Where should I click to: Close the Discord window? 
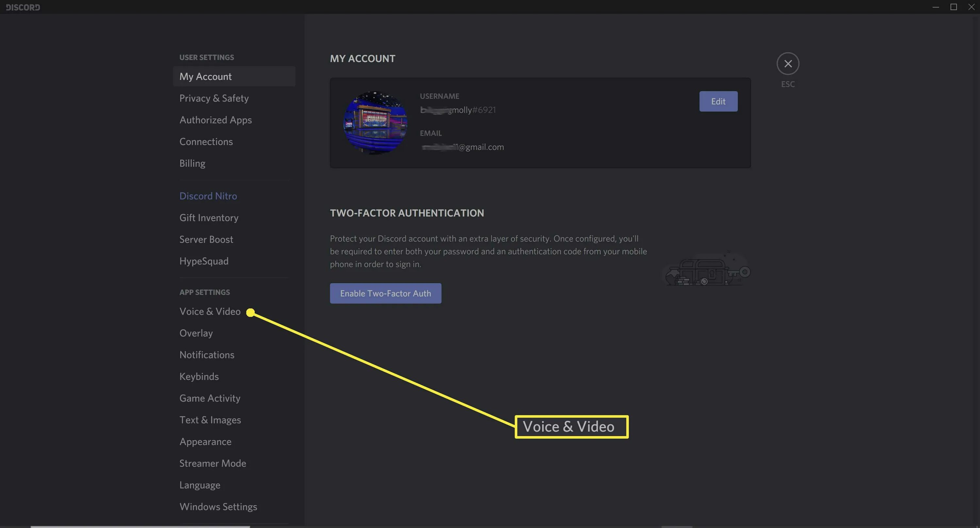pyautogui.click(x=971, y=7)
